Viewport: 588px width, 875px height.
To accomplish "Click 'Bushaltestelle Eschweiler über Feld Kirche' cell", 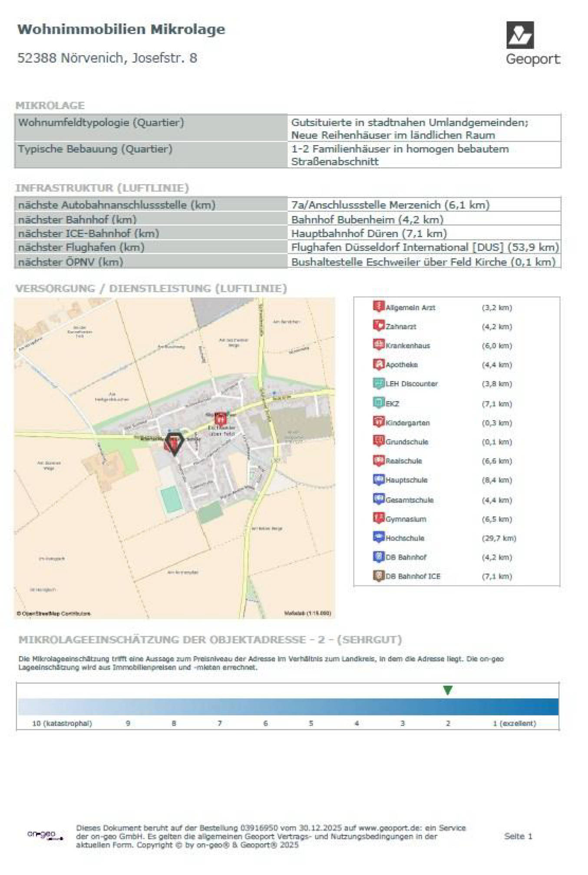I will (424, 262).
